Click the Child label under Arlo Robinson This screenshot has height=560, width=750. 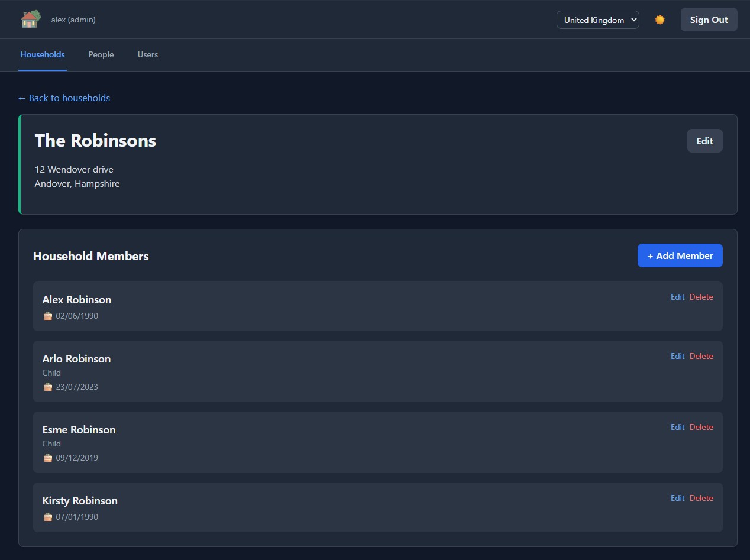51,373
